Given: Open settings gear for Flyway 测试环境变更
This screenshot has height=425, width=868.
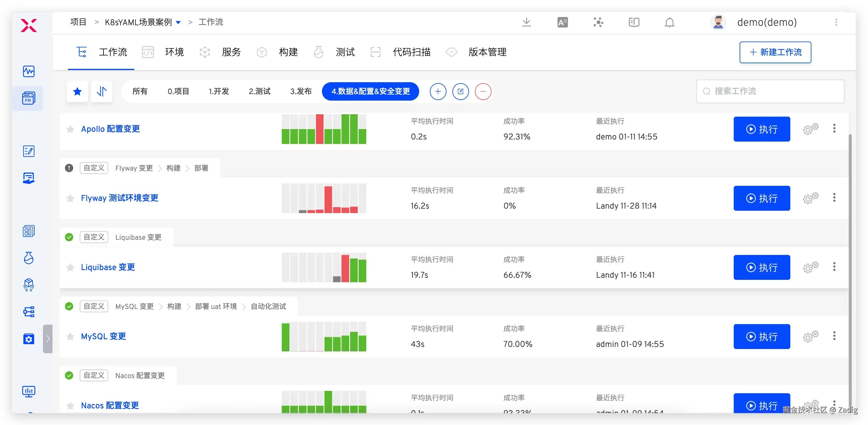Looking at the screenshot, I should pos(810,198).
